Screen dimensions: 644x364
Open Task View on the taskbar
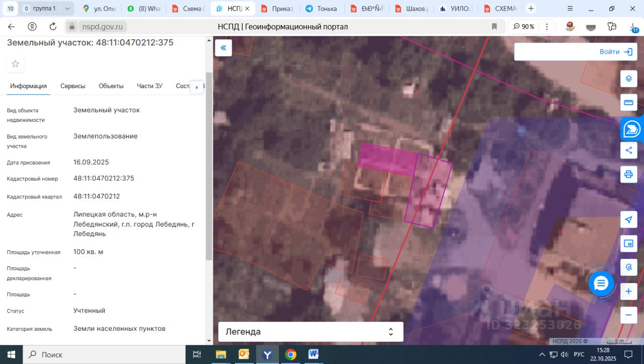[197, 354]
